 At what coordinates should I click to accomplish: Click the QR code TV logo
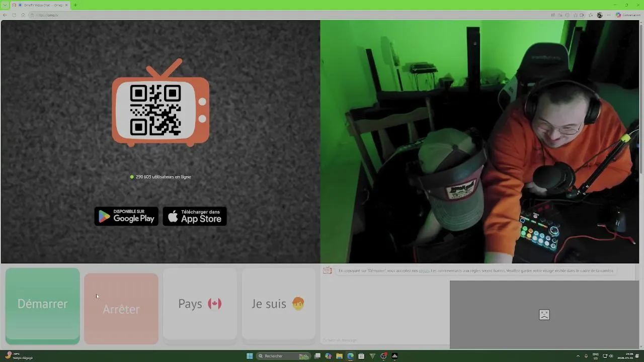160,103
